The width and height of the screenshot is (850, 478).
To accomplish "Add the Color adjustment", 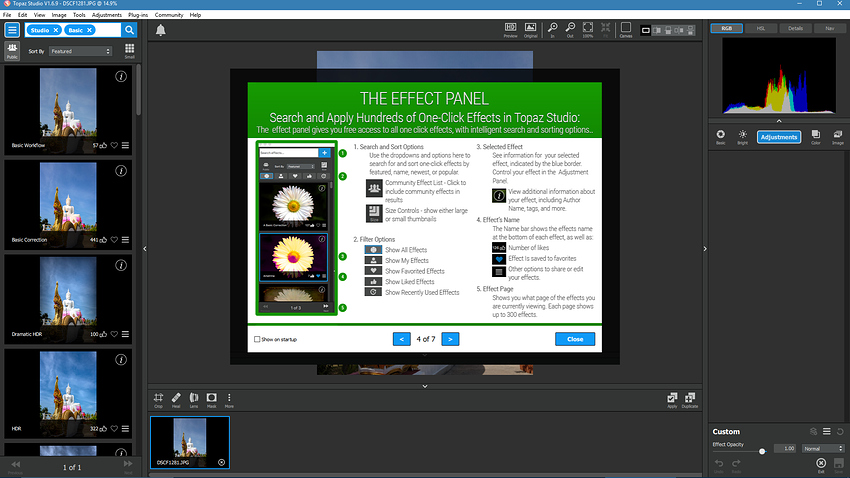I will click(x=815, y=137).
